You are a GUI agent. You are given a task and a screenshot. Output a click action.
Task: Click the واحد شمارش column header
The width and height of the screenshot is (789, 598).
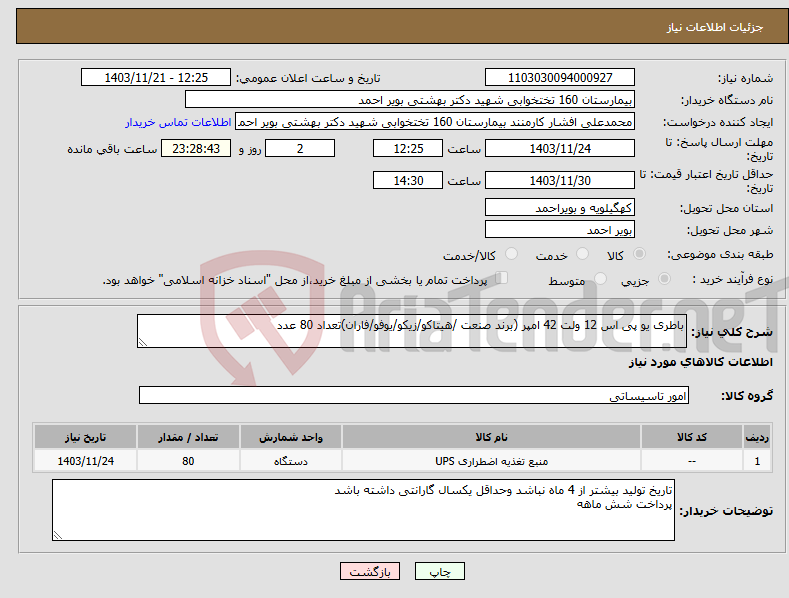click(291, 437)
